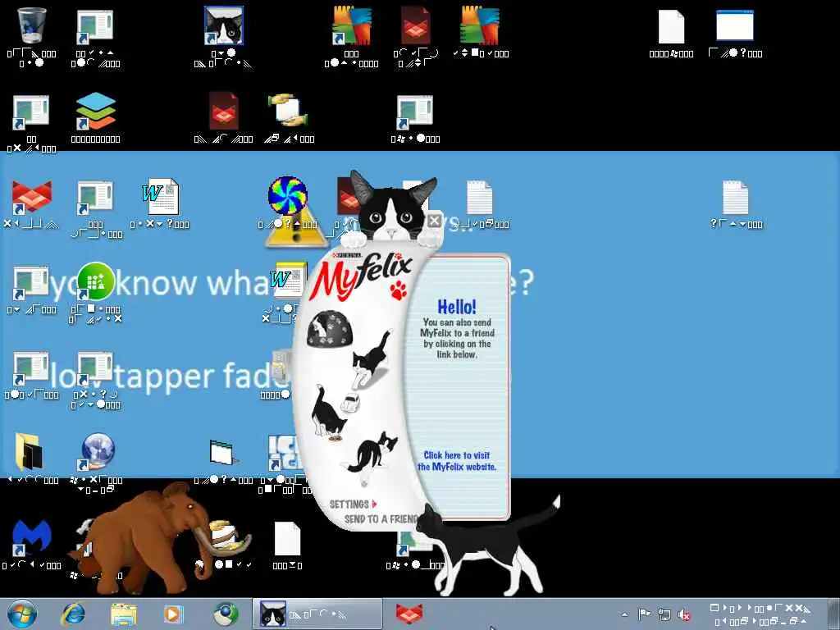This screenshot has width=840, height=630.
Task: Open Windows Explorer from the taskbar
Action: (x=124, y=614)
